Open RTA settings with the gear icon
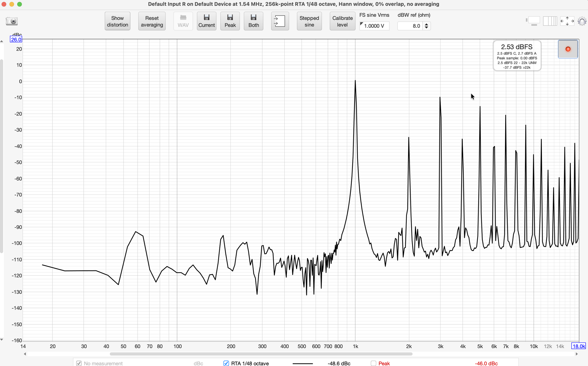588x366 pixels. (x=582, y=21)
